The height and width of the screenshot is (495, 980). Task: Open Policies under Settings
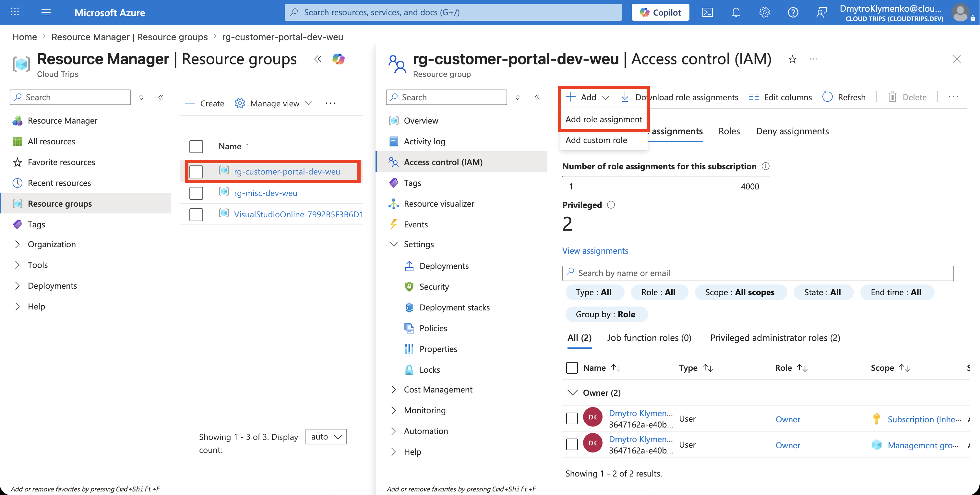[433, 328]
